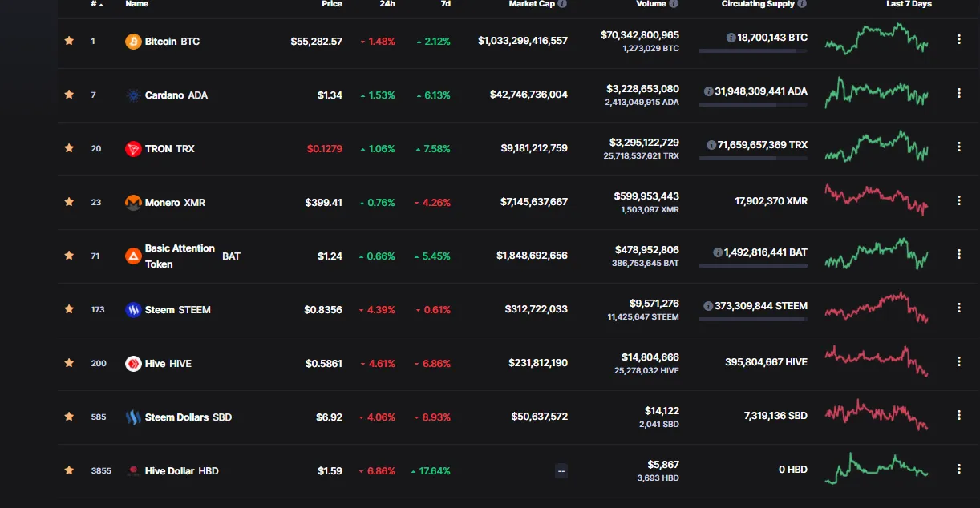Image resolution: width=980 pixels, height=508 pixels.
Task: Open Monero 7-day sparkline chart
Action: (877, 200)
